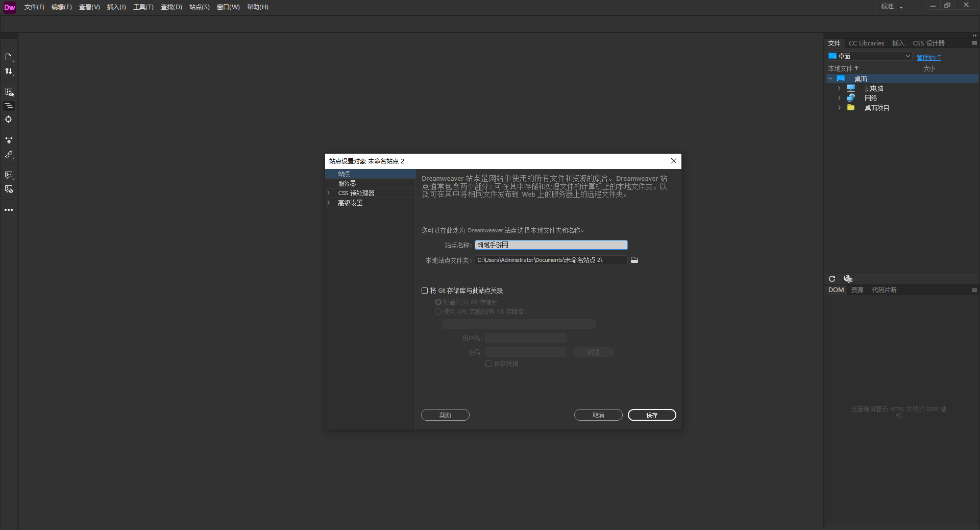Open the 桌面 site dropdown in Files panel
980x530 pixels.
pos(869,56)
